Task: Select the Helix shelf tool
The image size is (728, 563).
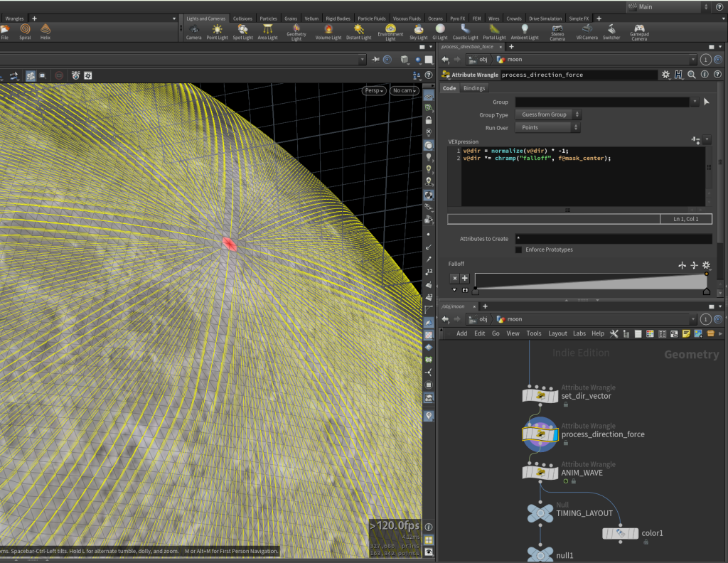Action: point(45,31)
